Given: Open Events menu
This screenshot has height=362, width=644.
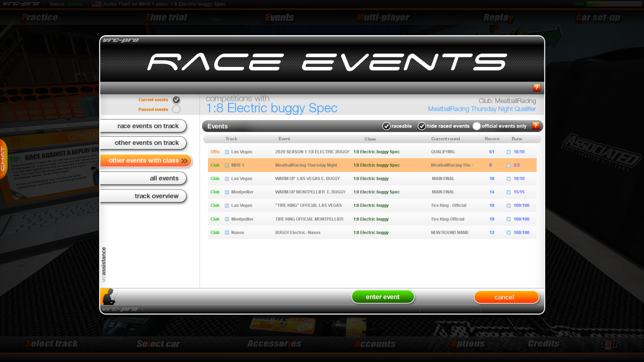Looking at the screenshot, I should point(279,17).
